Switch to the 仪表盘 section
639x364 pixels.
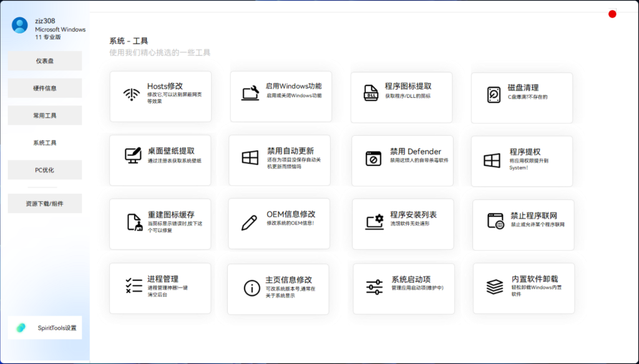tap(44, 60)
